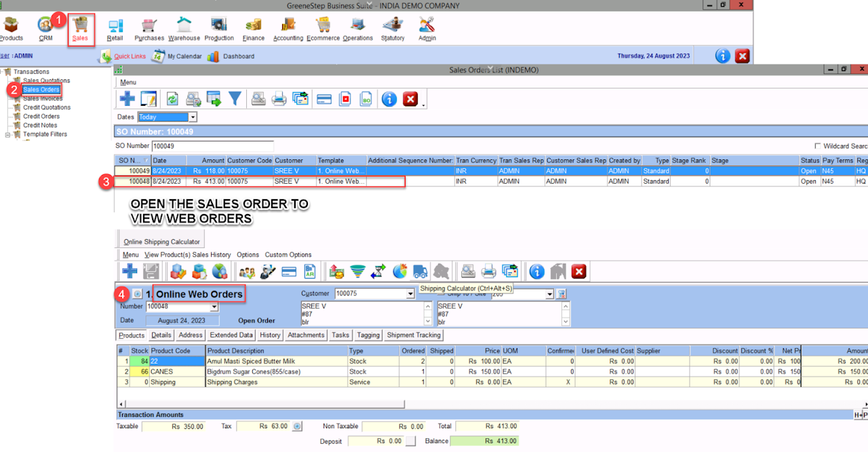The width and height of the screenshot is (868, 452).
Task: Enable the Wildcard Search checkbox
Action: point(818,146)
